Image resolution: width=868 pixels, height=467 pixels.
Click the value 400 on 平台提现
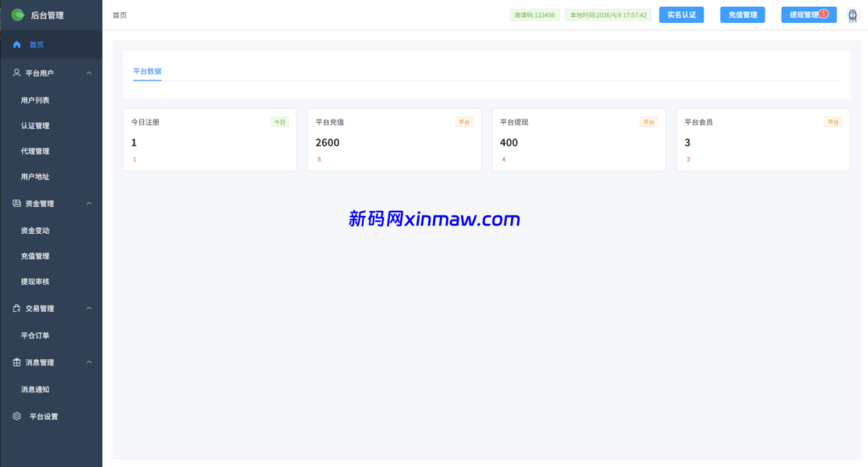509,142
